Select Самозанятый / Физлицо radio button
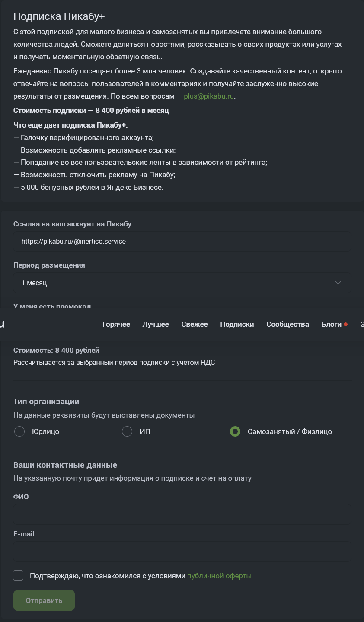 (x=235, y=431)
